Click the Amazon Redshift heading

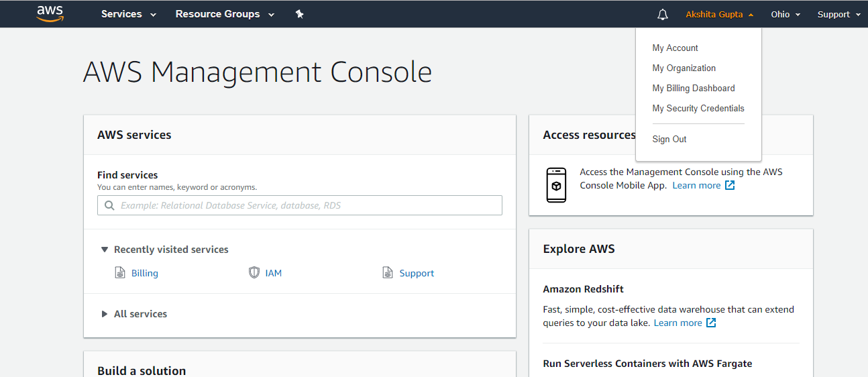[583, 289]
